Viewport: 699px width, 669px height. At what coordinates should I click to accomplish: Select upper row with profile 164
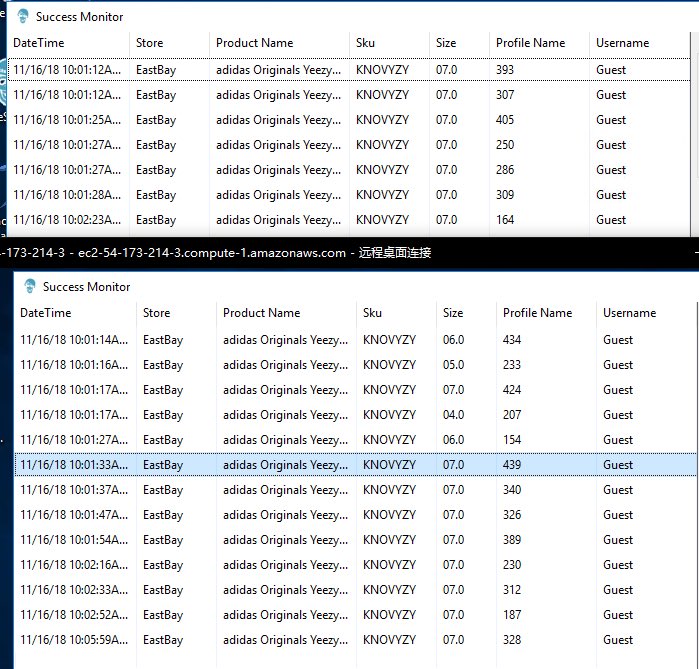point(349,220)
